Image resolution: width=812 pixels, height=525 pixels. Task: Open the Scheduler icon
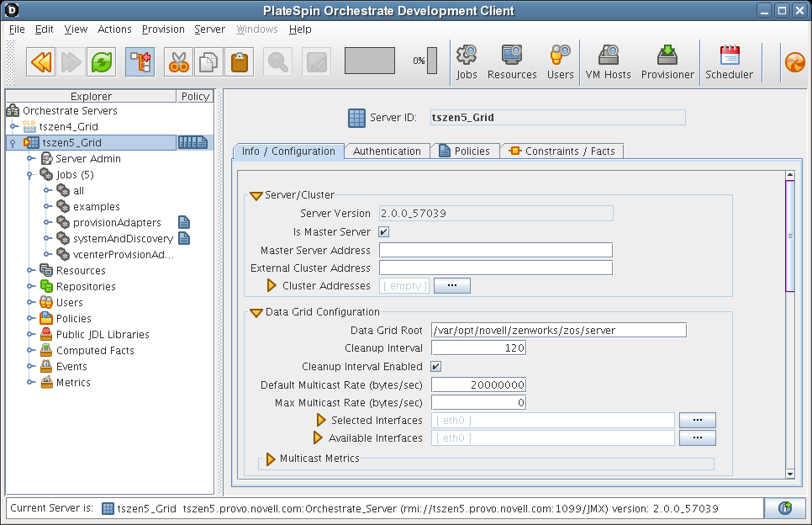[729, 62]
